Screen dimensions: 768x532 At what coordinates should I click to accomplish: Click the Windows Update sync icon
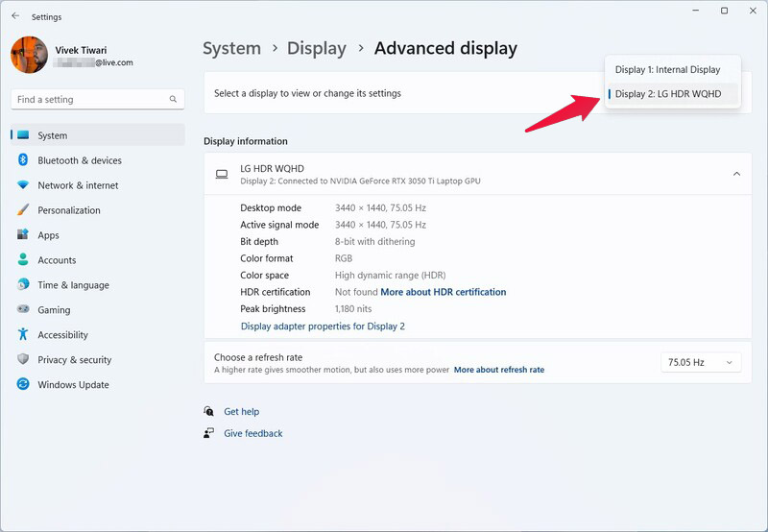tap(23, 384)
